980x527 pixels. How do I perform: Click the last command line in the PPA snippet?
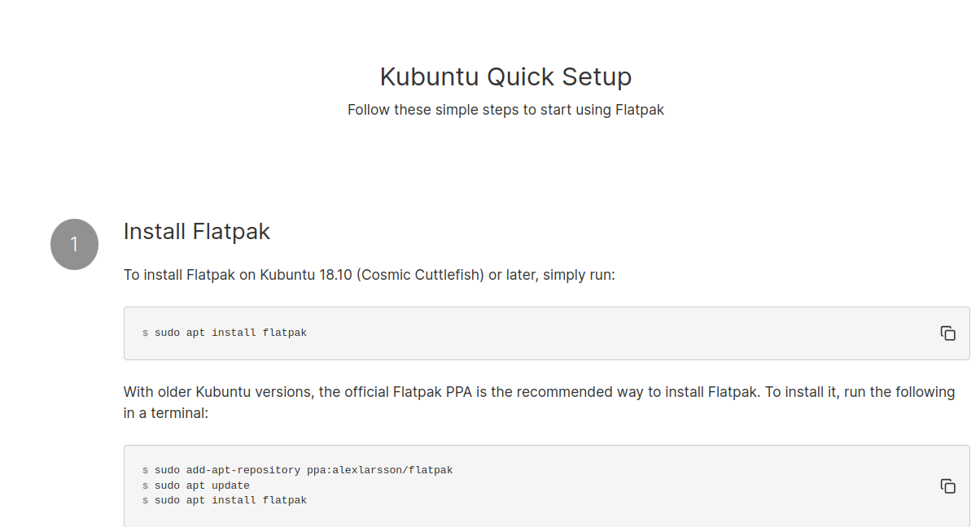pos(230,499)
